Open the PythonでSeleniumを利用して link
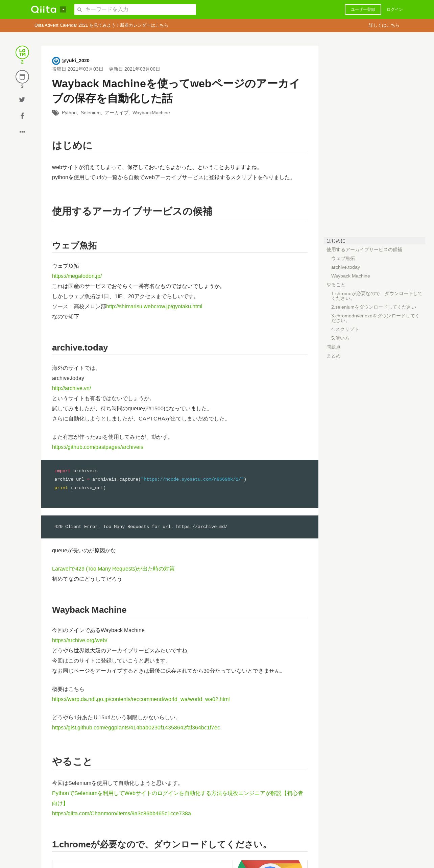The image size is (434, 868). pos(177,793)
